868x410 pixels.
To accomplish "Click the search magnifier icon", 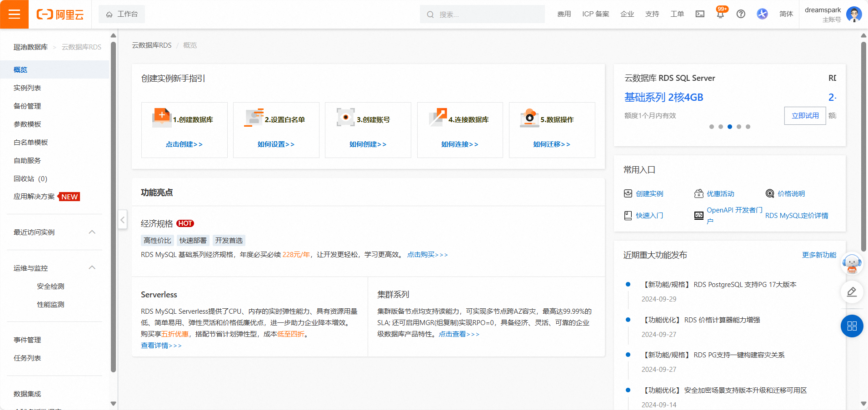I will [x=430, y=15].
